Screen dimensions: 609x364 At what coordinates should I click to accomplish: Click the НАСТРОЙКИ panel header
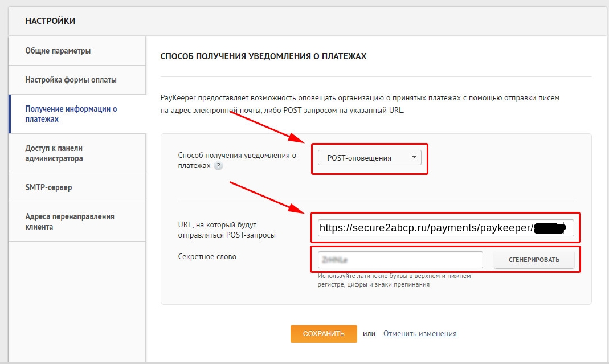click(x=51, y=21)
